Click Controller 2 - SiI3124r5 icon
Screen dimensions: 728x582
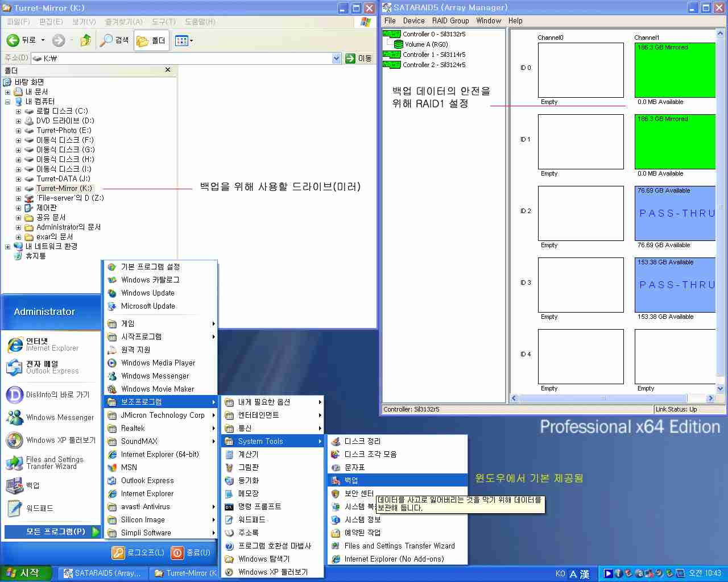click(x=391, y=65)
